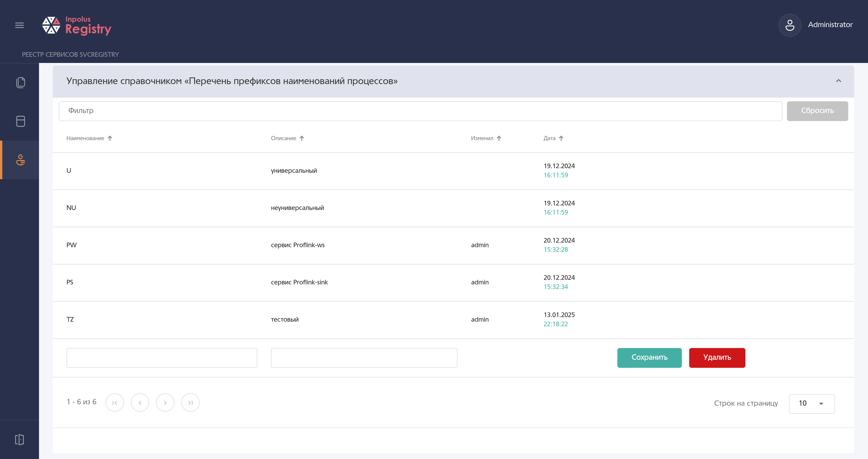Image resolution: width=868 pixels, height=459 pixels.
Task: Sort by Описание column arrow
Action: [x=302, y=138]
